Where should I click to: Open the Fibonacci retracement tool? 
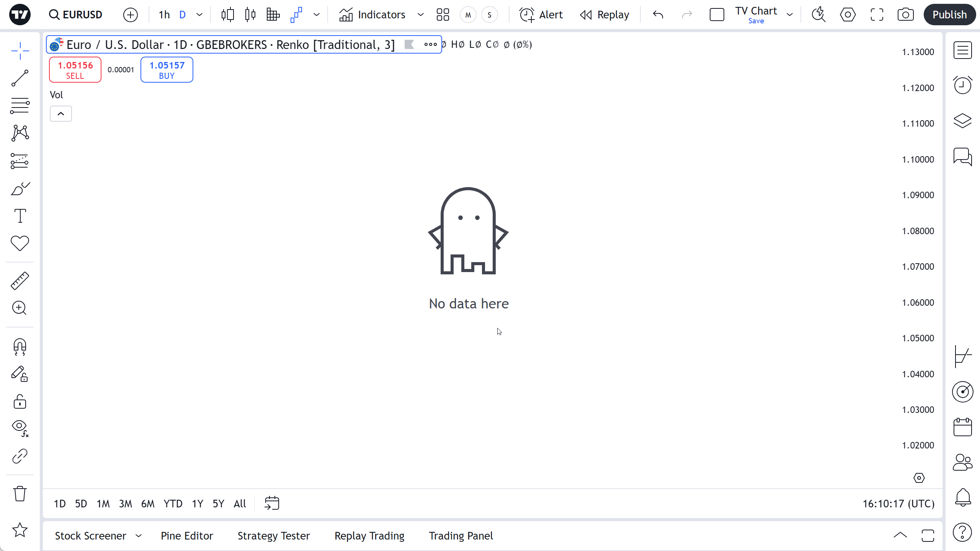coord(20,106)
